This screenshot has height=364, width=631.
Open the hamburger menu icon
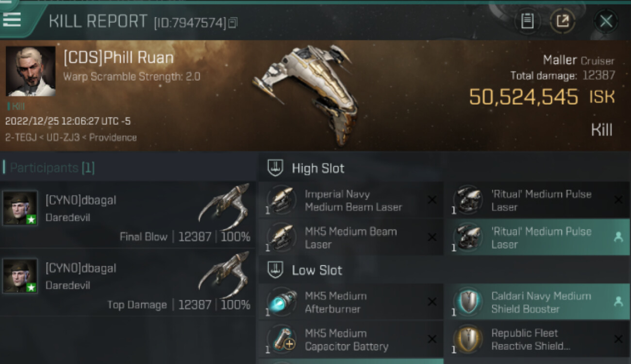click(x=12, y=19)
